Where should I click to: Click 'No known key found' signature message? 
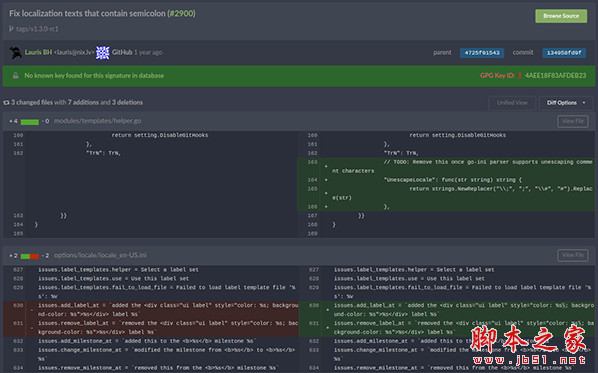tap(94, 76)
